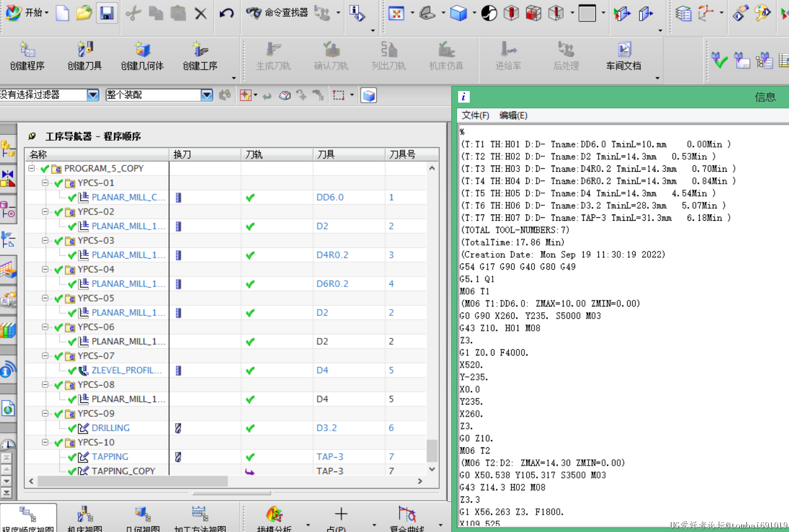Collapse the YPCS-10 group
This screenshot has width=789, height=532.
pos(46,442)
